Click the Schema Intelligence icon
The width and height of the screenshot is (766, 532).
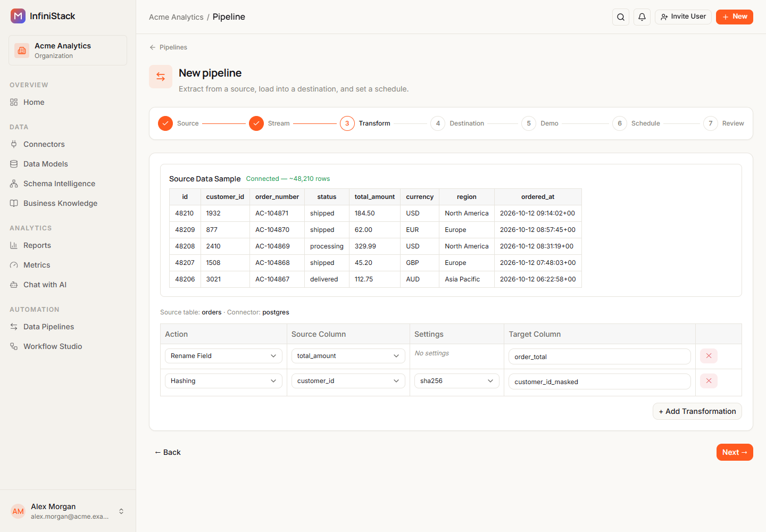(14, 184)
